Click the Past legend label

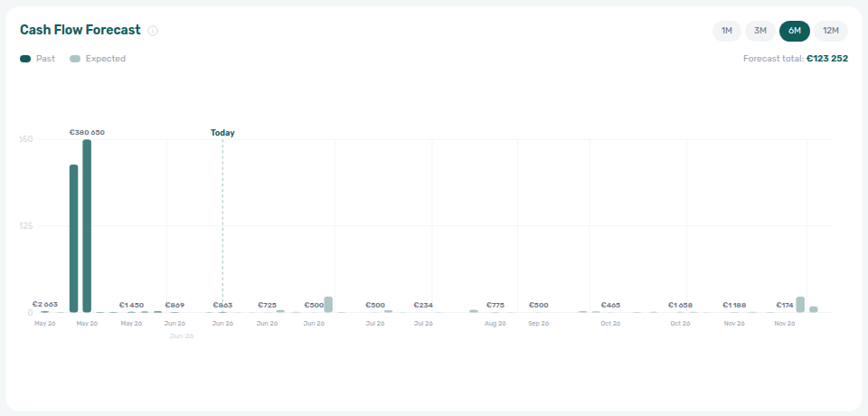(45, 59)
